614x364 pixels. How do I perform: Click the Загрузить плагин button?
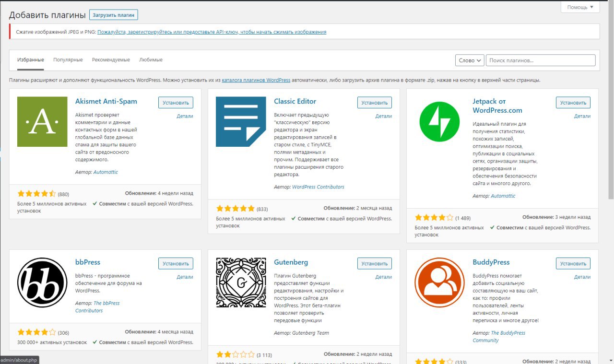pyautogui.click(x=114, y=15)
